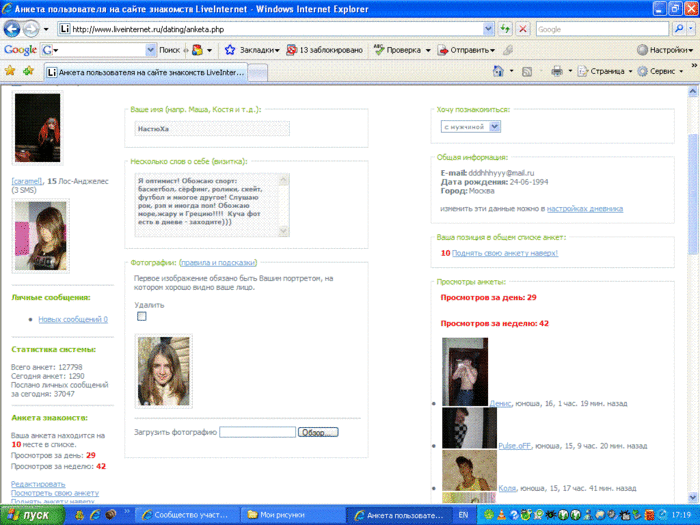Click the IE Google search box
This screenshot has height=525, width=700.
[x=602, y=29]
